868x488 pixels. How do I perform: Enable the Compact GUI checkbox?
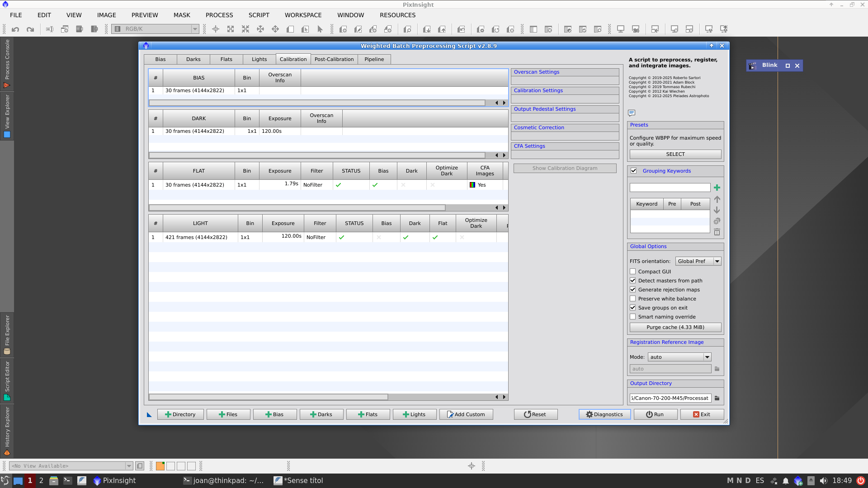[633, 272]
